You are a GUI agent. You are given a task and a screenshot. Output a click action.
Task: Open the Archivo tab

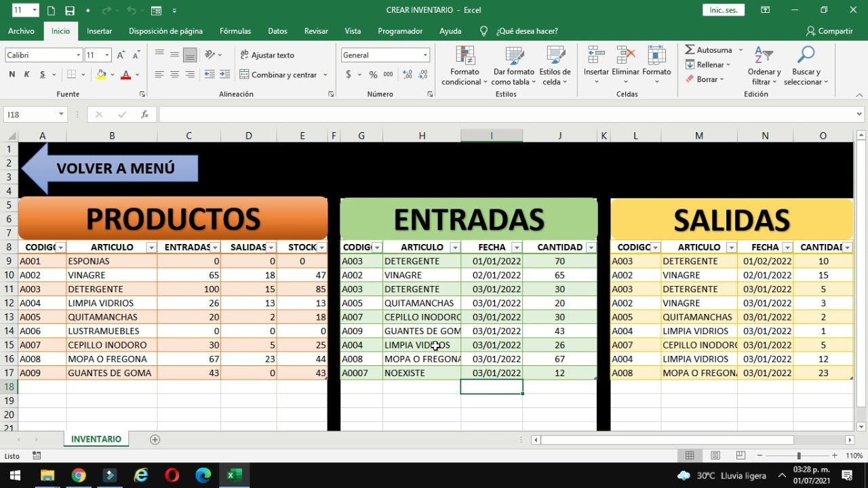(x=21, y=31)
